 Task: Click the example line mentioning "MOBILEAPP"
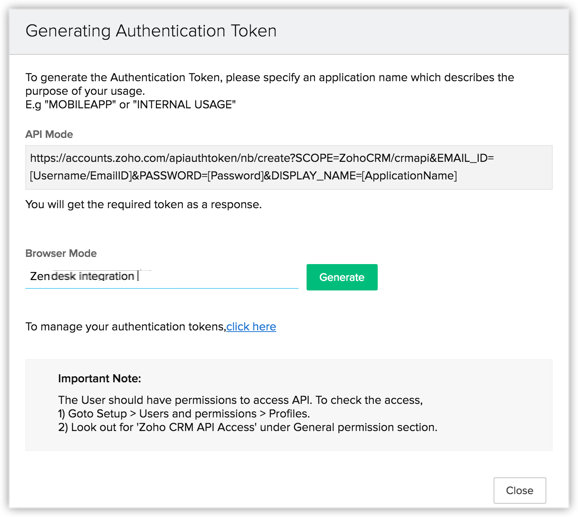[130, 105]
